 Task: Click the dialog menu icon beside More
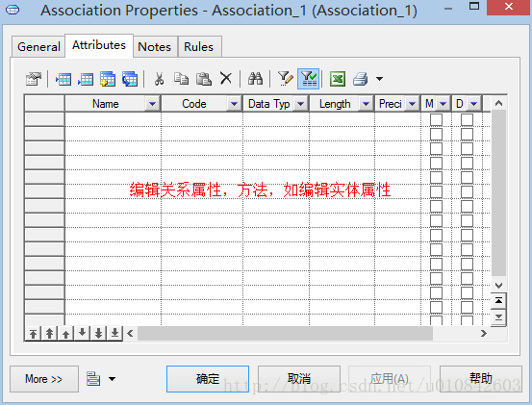tap(93, 378)
